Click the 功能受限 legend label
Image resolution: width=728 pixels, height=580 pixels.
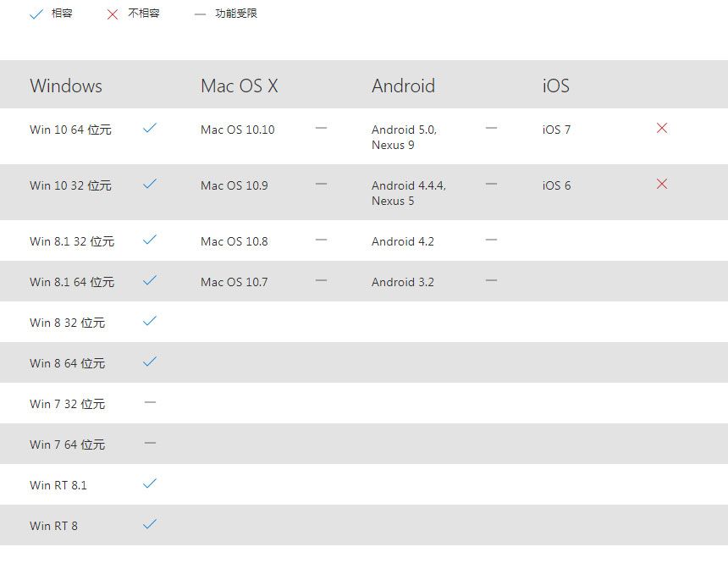[236, 14]
